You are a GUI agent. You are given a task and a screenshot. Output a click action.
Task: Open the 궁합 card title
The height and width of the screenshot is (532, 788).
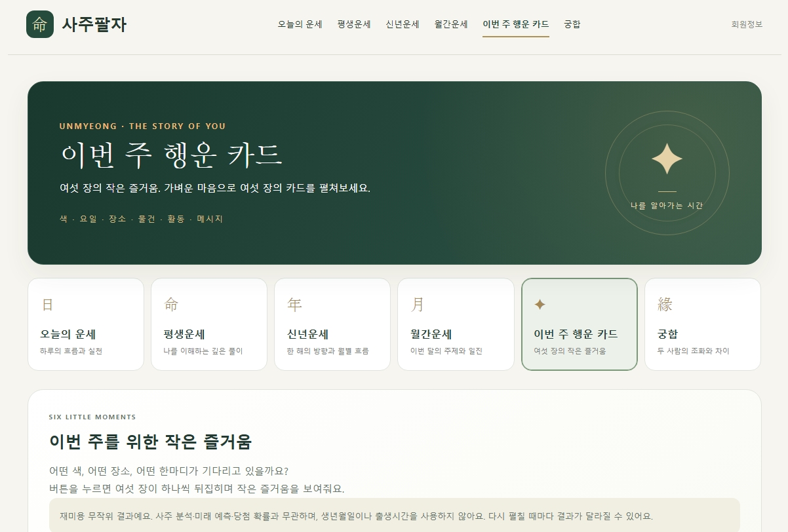pyautogui.click(x=668, y=334)
